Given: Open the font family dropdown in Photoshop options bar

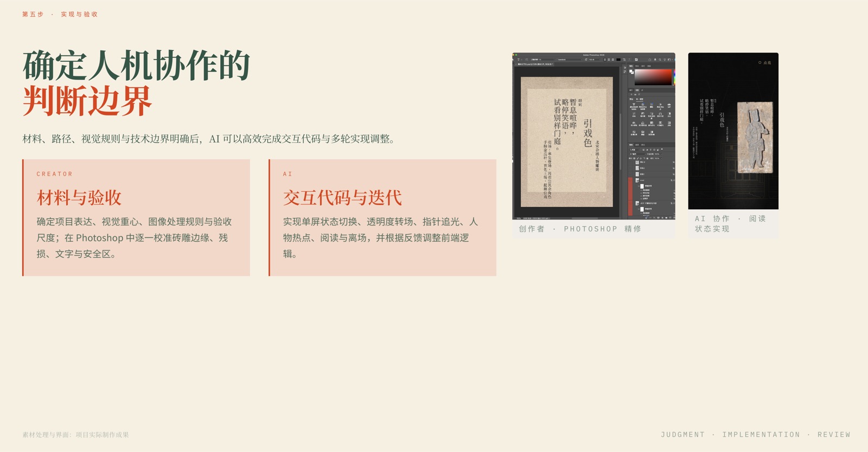Looking at the screenshot, I should pyautogui.click(x=544, y=60).
